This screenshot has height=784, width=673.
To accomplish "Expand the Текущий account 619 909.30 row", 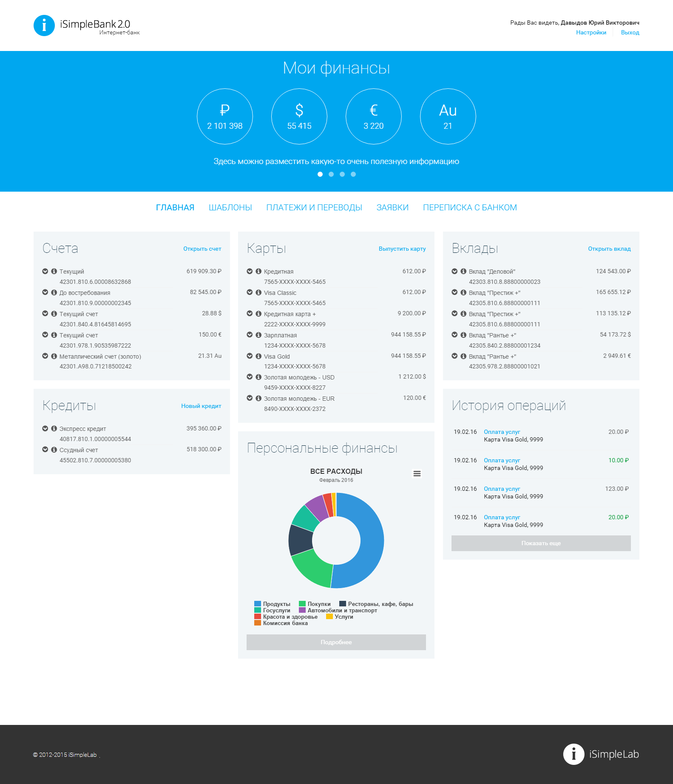I will point(45,271).
